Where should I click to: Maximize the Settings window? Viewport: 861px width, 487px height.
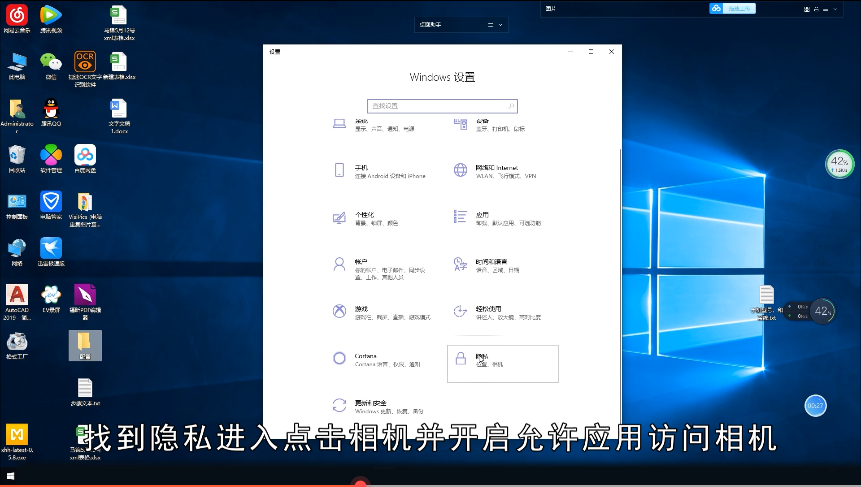point(591,52)
